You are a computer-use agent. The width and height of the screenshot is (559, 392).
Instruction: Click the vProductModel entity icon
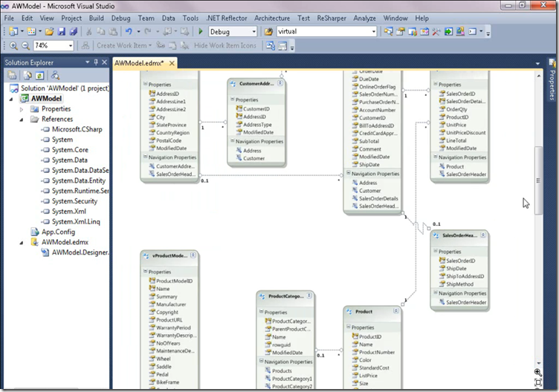pos(146,255)
